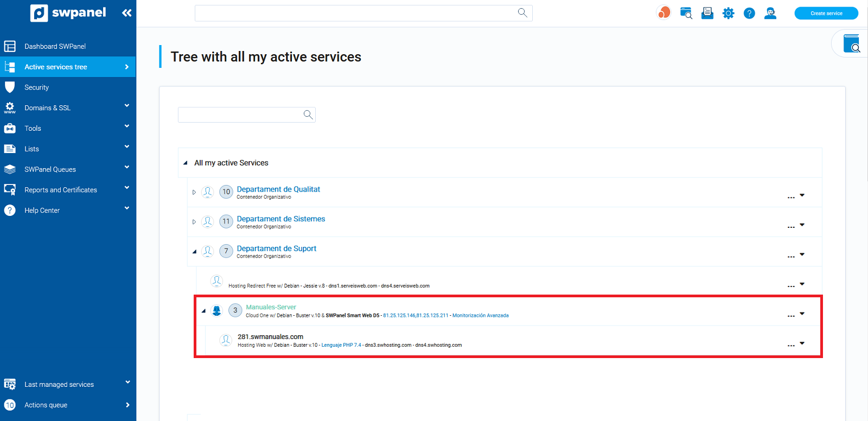This screenshot has width=868, height=421.
Task: Click the orange notification icon in header
Action: click(x=663, y=12)
